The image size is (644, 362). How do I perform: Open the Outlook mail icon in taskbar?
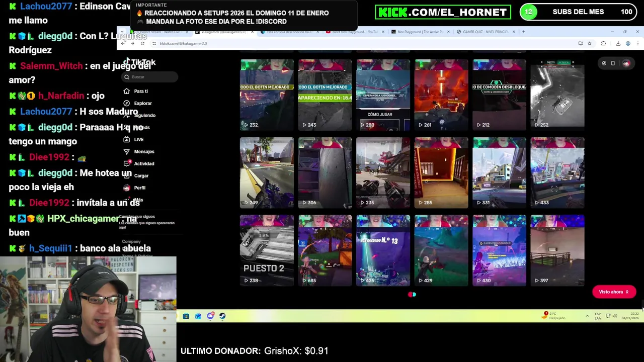coord(198,316)
